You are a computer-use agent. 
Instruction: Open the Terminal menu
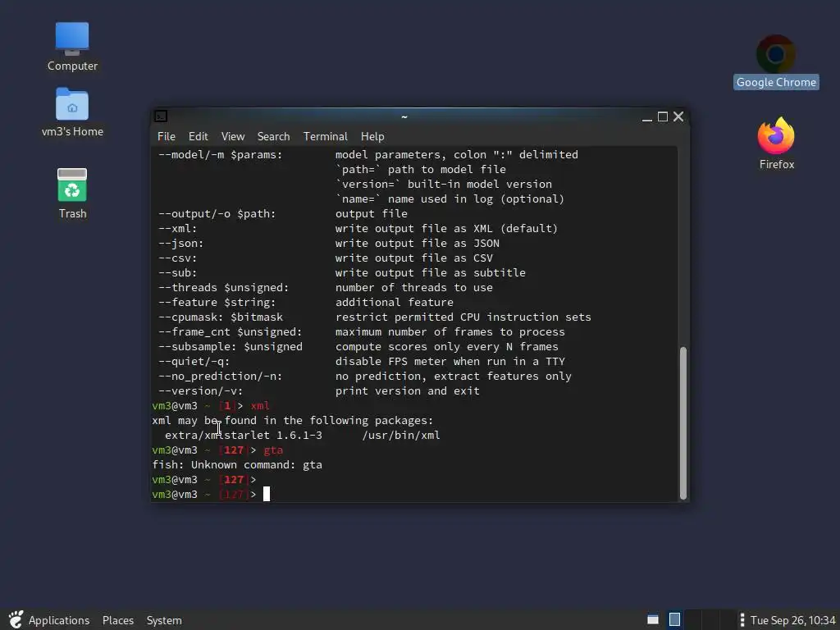click(325, 137)
